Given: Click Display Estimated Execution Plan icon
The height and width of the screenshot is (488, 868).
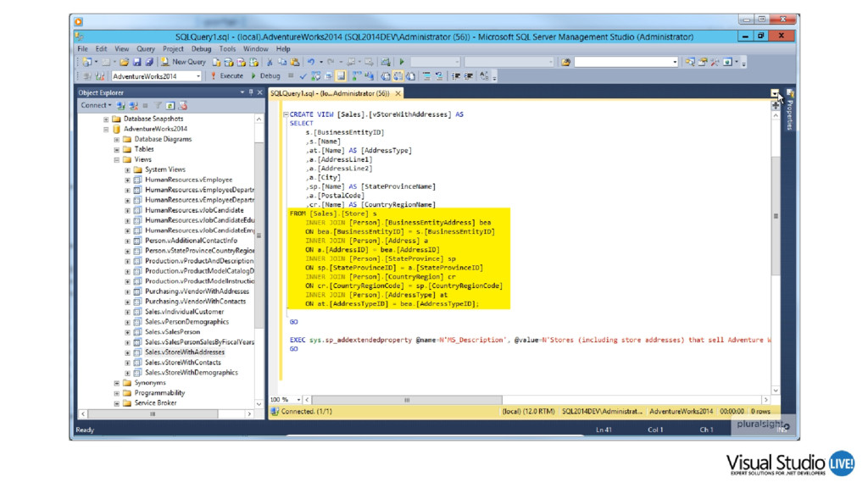Looking at the screenshot, I should click(x=315, y=76).
